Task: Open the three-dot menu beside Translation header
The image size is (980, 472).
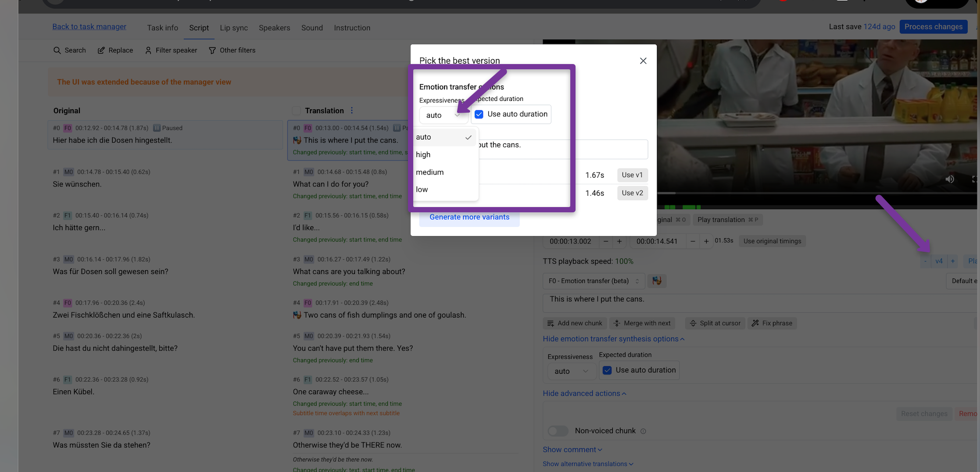Action: pyautogui.click(x=352, y=111)
